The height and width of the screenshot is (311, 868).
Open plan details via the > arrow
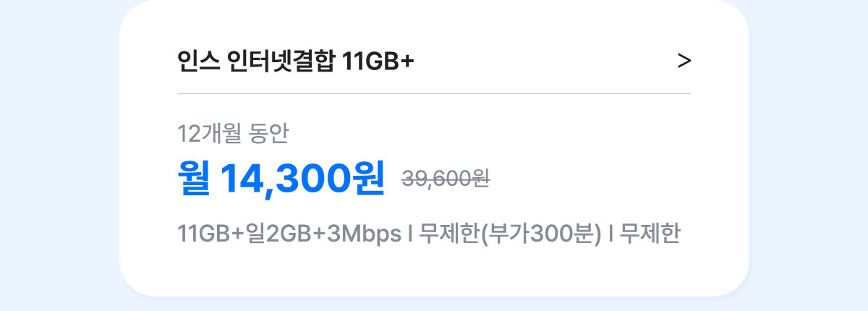[684, 62]
